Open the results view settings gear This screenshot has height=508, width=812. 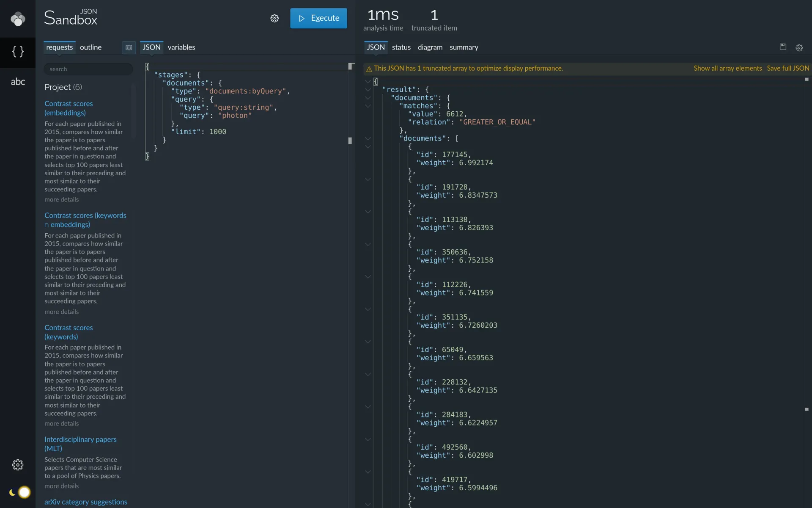(x=799, y=48)
